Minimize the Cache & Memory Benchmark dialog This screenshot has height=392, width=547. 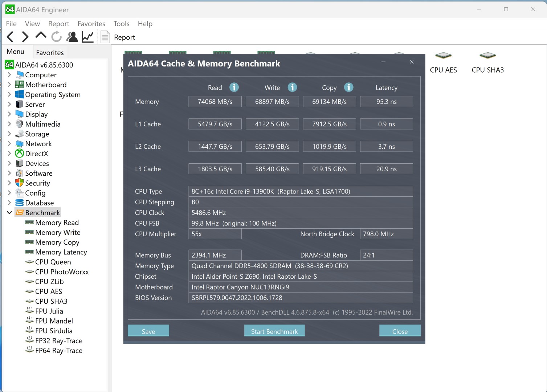383,62
